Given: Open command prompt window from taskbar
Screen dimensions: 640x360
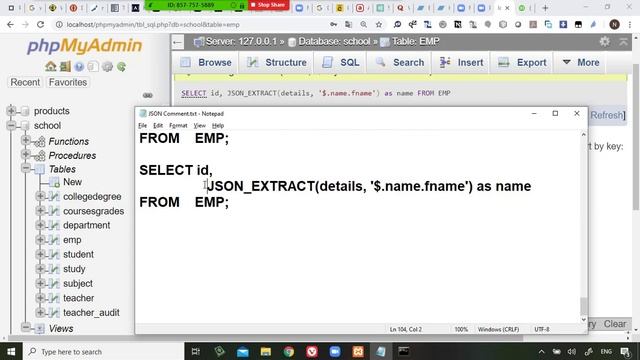Looking at the screenshot, I should coord(404,351).
